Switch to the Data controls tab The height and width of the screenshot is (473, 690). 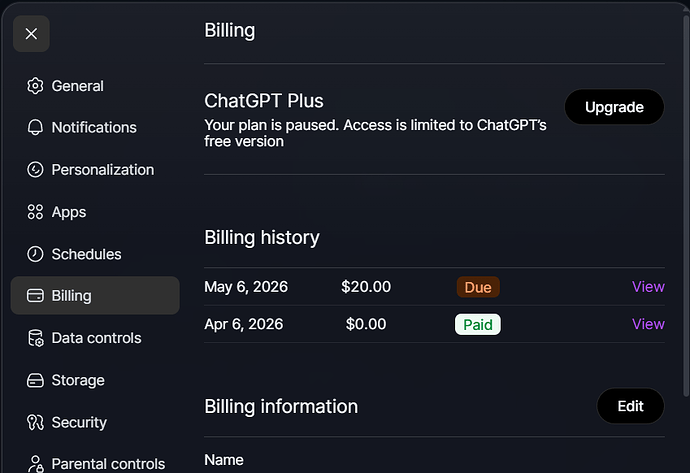coord(95,338)
